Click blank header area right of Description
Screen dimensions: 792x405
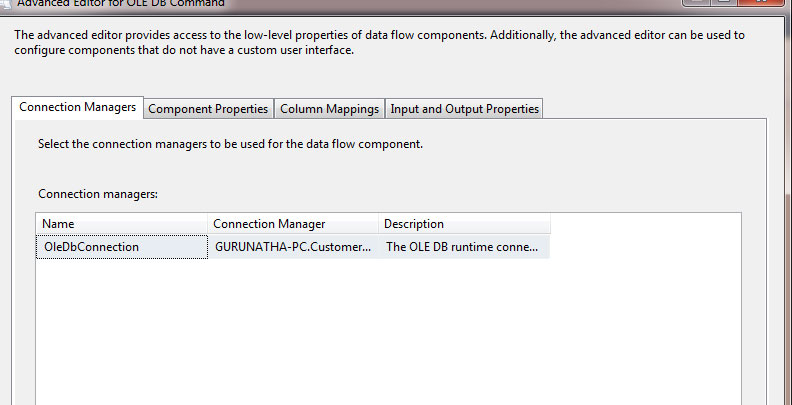click(646, 224)
